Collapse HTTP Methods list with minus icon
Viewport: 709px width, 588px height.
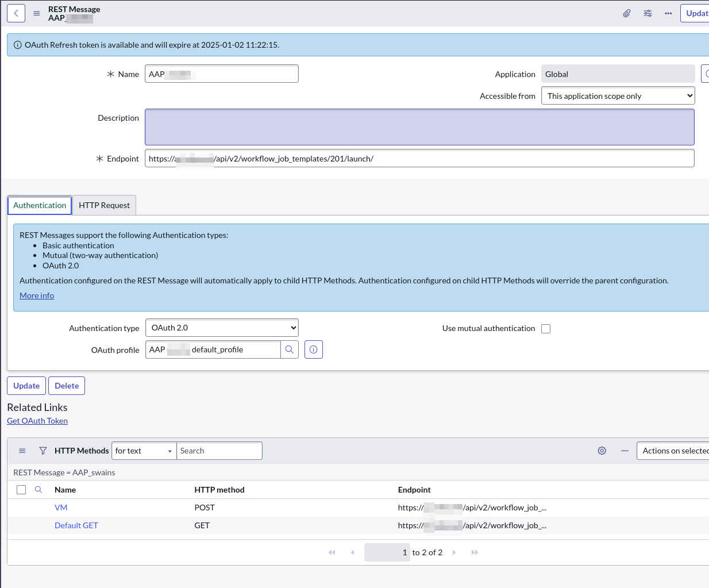(625, 451)
